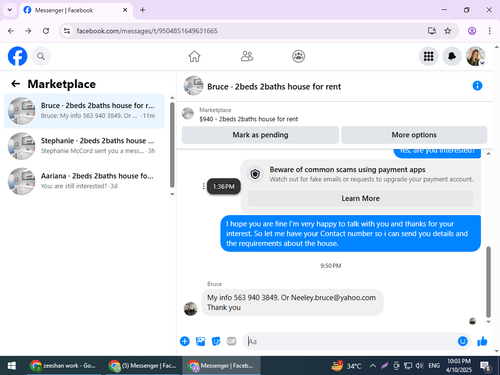The image size is (500, 375).
Task: Open message options three-dot menu beside 1:36 PM
Action: point(203,186)
